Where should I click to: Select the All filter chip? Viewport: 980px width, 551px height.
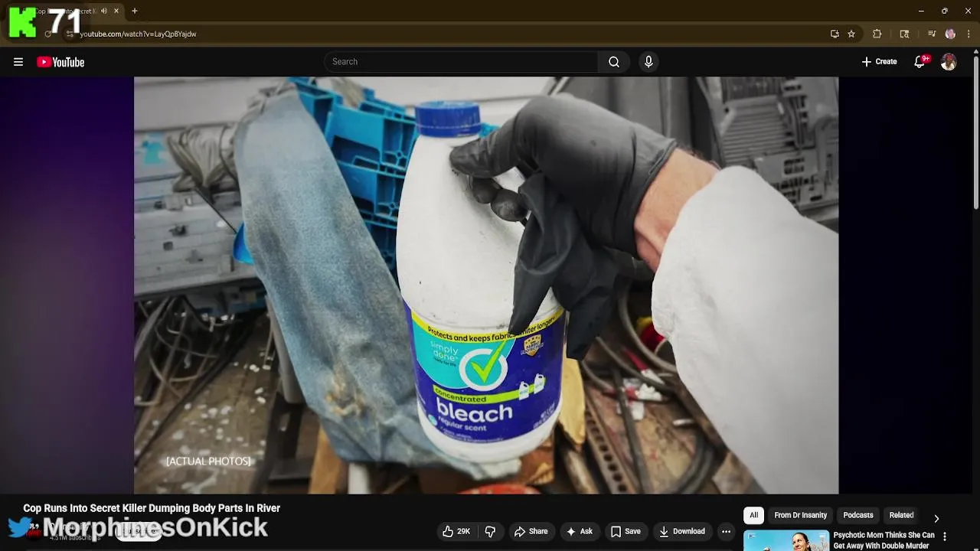[x=754, y=515]
